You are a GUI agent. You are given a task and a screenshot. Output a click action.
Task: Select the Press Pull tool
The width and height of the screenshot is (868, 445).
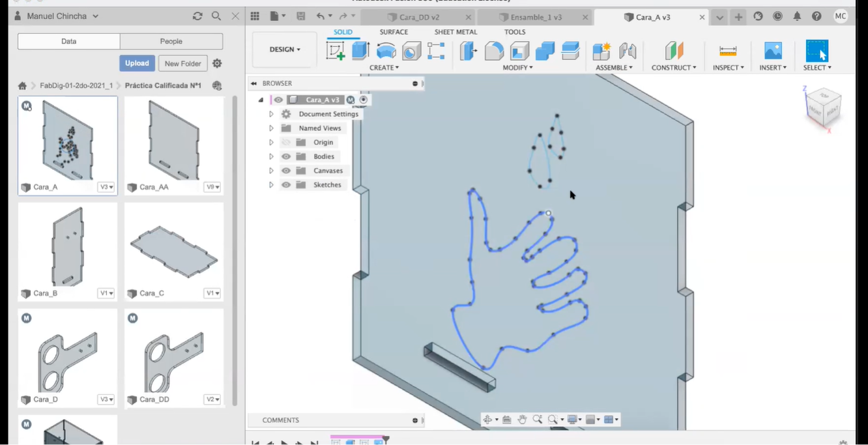pyautogui.click(x=468, y=51)
